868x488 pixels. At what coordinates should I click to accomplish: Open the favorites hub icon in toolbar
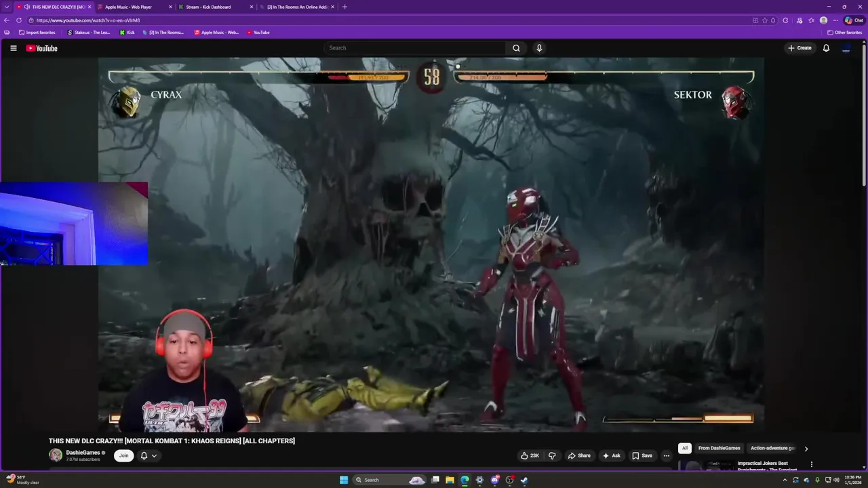click(811, 20)
